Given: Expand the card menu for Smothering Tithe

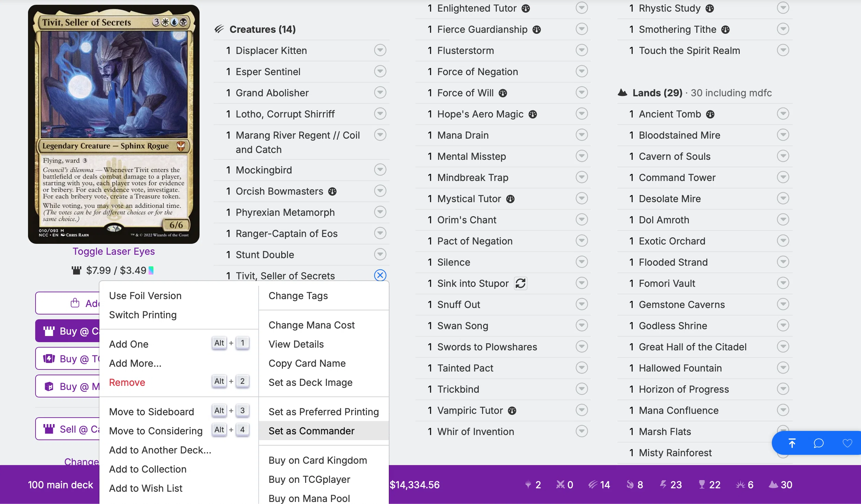Looking at the screenshot, I should pos(783,29).
